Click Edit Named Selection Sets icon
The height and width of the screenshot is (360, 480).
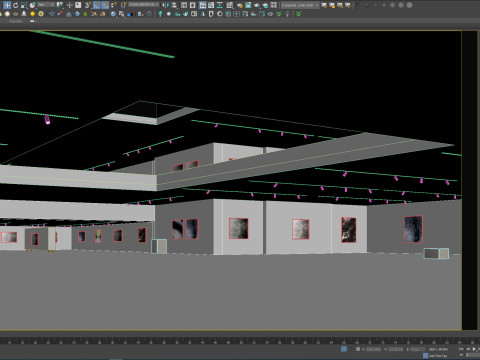point(124,5)
